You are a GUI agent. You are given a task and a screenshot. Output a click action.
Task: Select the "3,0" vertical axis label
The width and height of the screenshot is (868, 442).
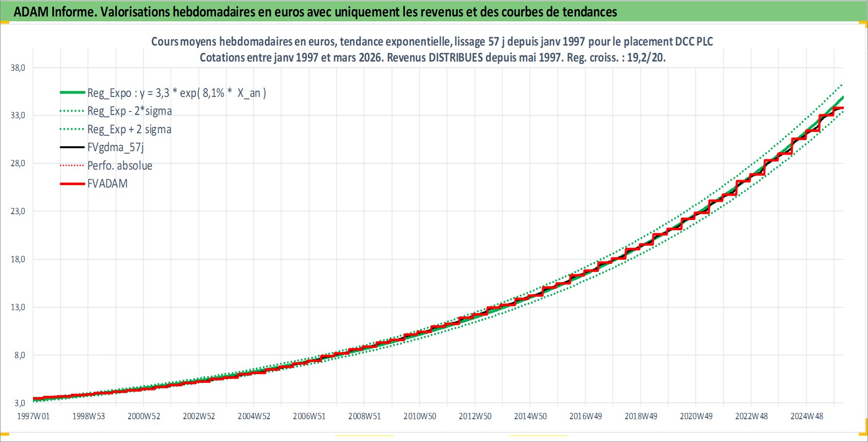(20, 403)
